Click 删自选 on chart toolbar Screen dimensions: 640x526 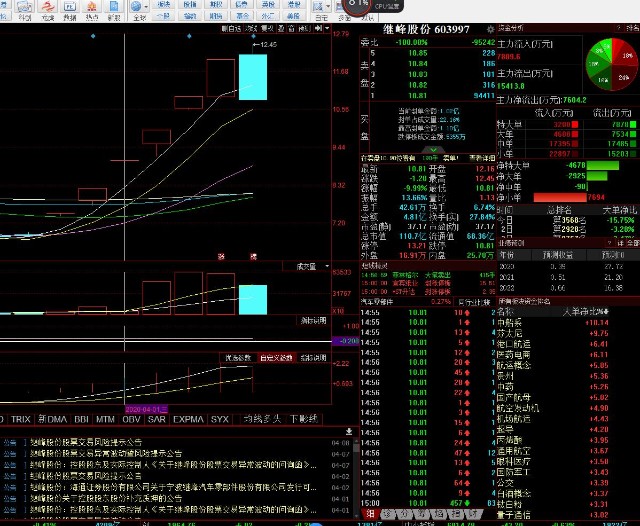tap(231, 28)
